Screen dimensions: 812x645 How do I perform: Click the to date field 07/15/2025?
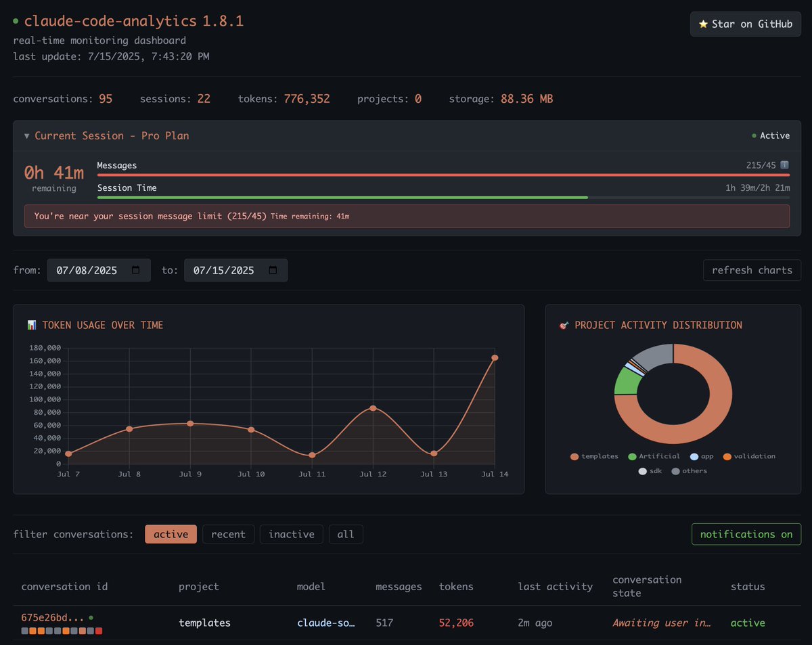click(235, 270)
